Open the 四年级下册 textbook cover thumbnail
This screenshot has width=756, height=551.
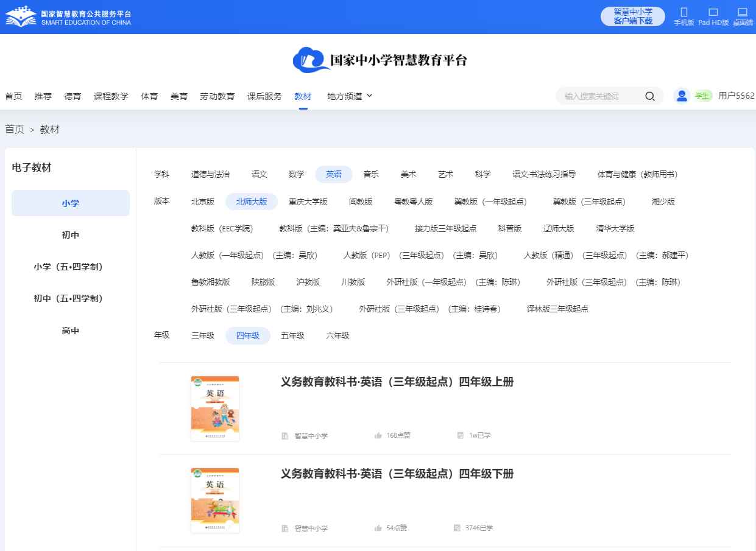click(215, 500)
